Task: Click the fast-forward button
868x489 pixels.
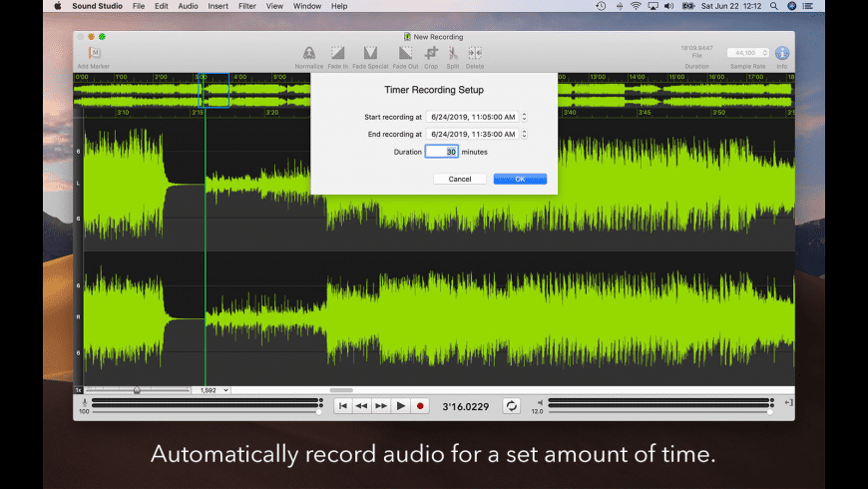Action: click(x=381, y=406)
